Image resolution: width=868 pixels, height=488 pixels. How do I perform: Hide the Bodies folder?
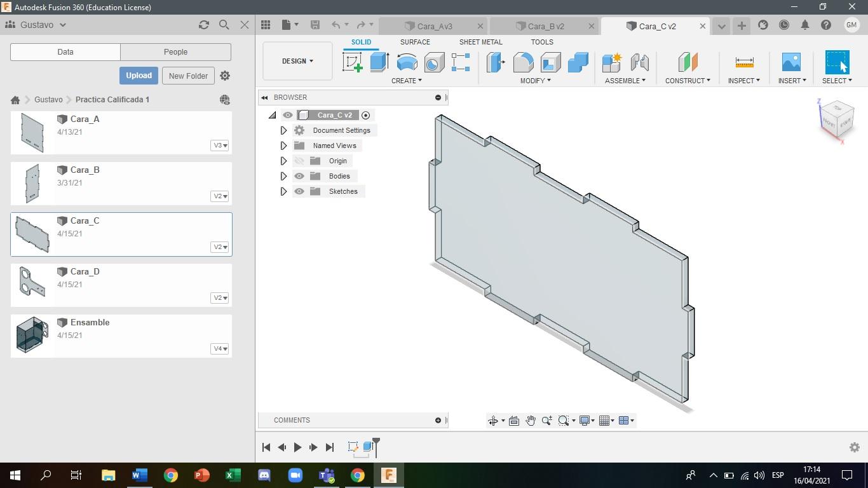coord(299,176)
